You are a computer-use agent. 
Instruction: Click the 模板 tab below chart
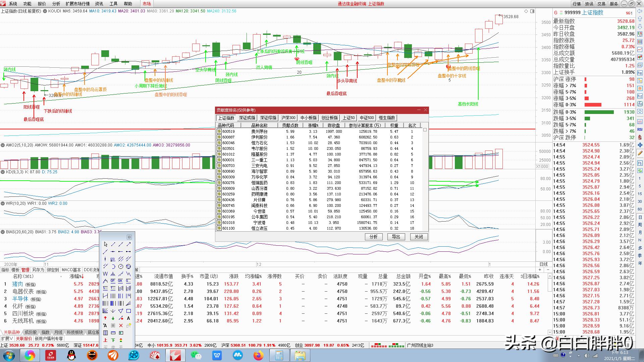[15, 270]
